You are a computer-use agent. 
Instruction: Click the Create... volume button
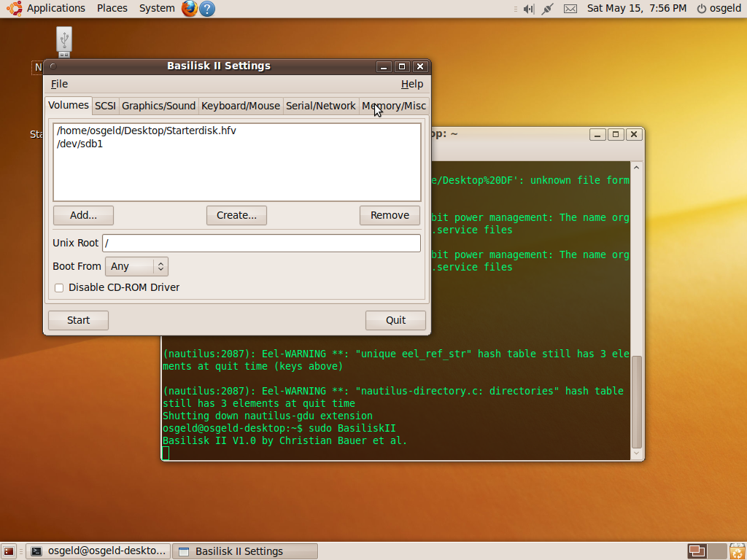[x=237, y=215]
